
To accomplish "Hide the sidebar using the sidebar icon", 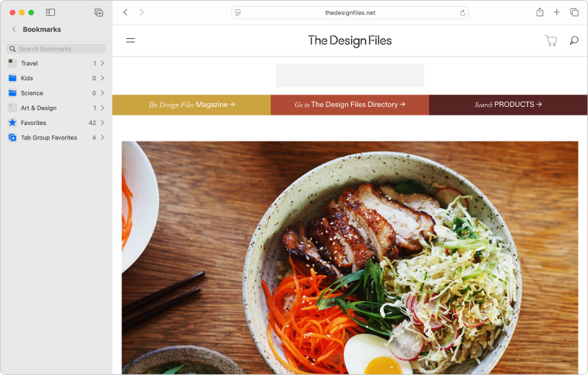I will [51, 12].
